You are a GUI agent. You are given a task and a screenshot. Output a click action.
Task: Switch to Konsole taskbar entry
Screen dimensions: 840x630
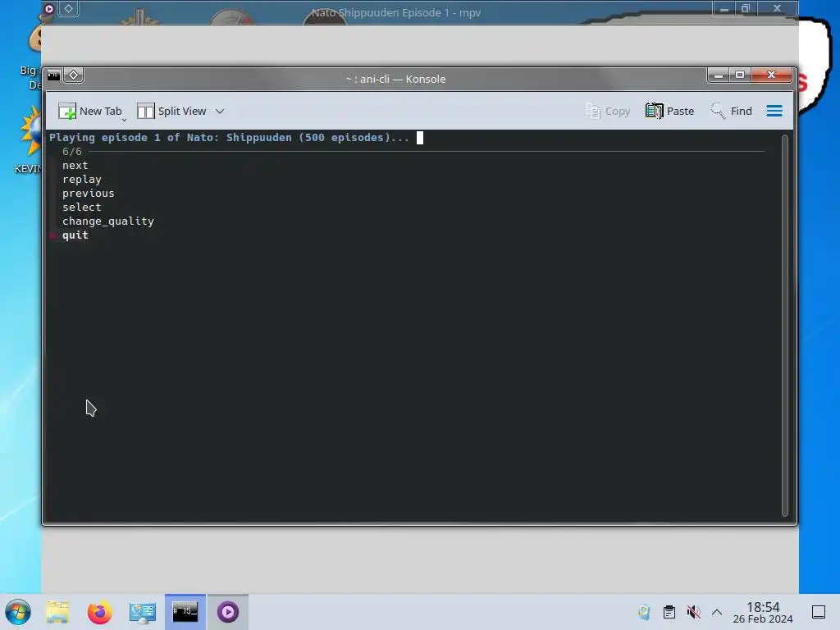pyautogui.click(x=185, y=612)
